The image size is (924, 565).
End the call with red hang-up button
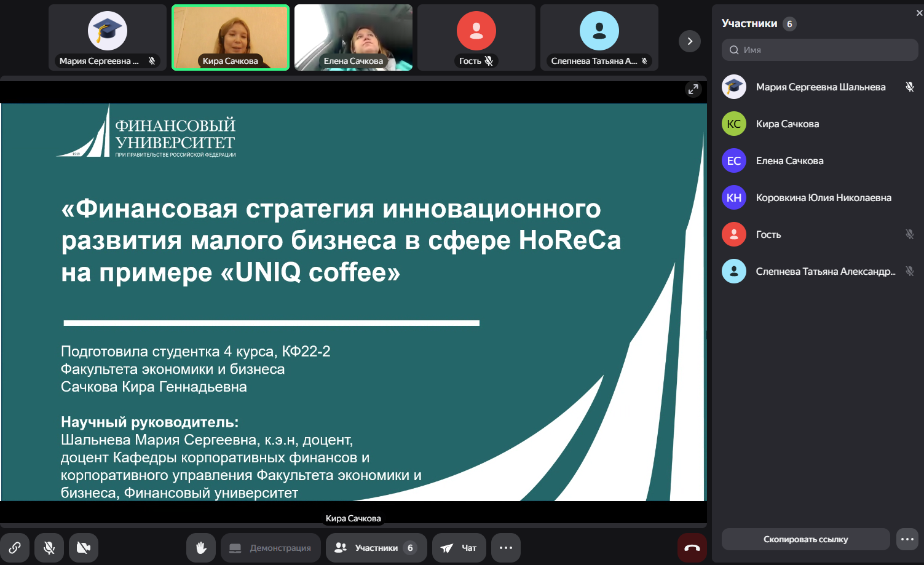point(692,548)
